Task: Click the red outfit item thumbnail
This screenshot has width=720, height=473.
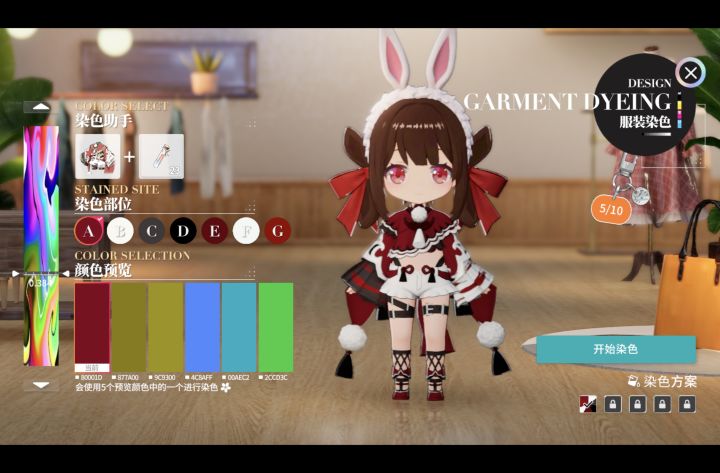Action: (98, 156)
